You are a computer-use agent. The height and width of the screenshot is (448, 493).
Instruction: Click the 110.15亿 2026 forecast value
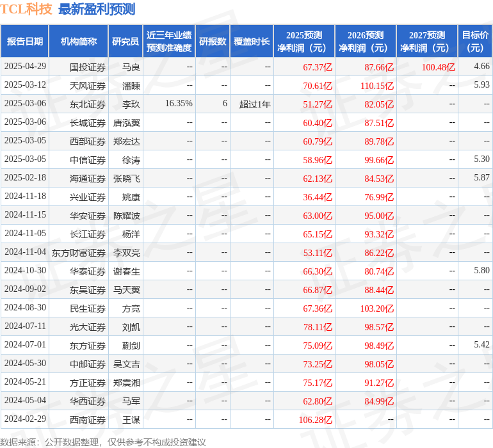[x=377, y=86]
